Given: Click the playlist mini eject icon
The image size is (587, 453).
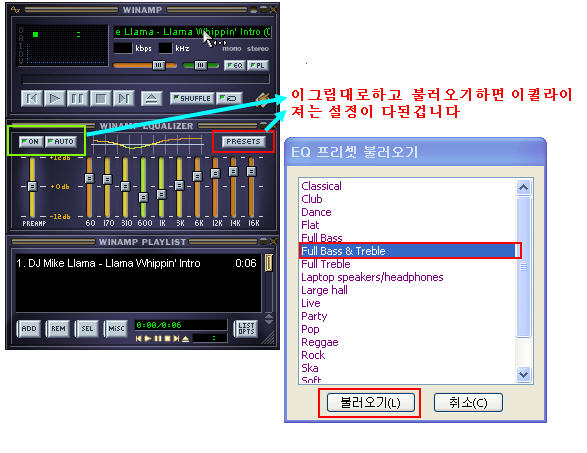Looking at the screenshot, I should click(186, 339).
